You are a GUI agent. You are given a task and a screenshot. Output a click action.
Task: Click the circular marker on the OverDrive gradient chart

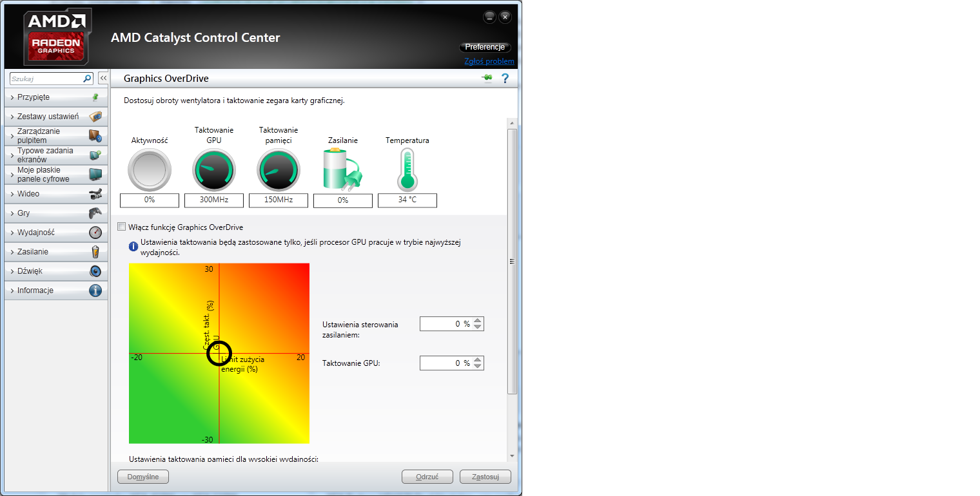[219, 353]
